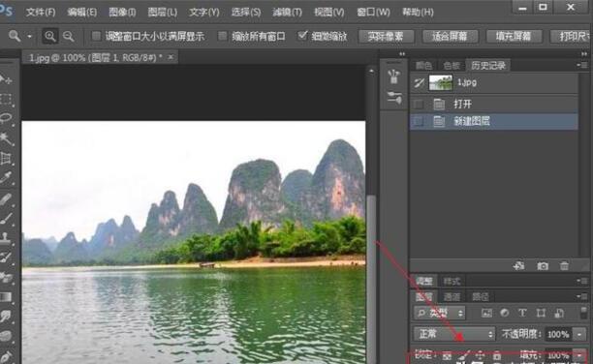Image resolution: width=593 pixels, height=364 pixels.
Task: Toggle smart object filter icon
Action: [x=559, y=313]
